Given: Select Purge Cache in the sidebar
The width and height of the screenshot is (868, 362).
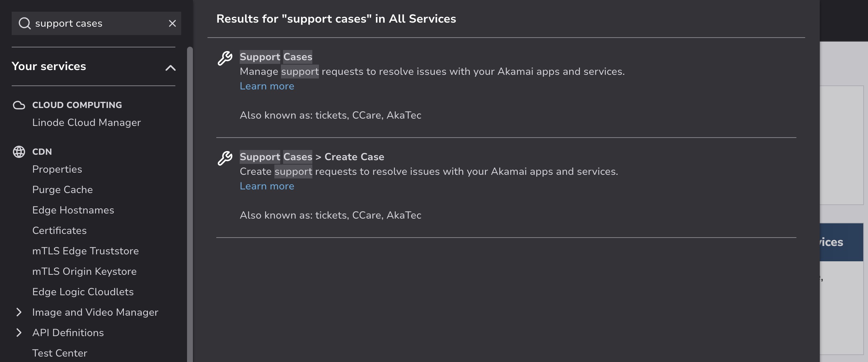Looking at the screenshot, I should coord(62,189).
